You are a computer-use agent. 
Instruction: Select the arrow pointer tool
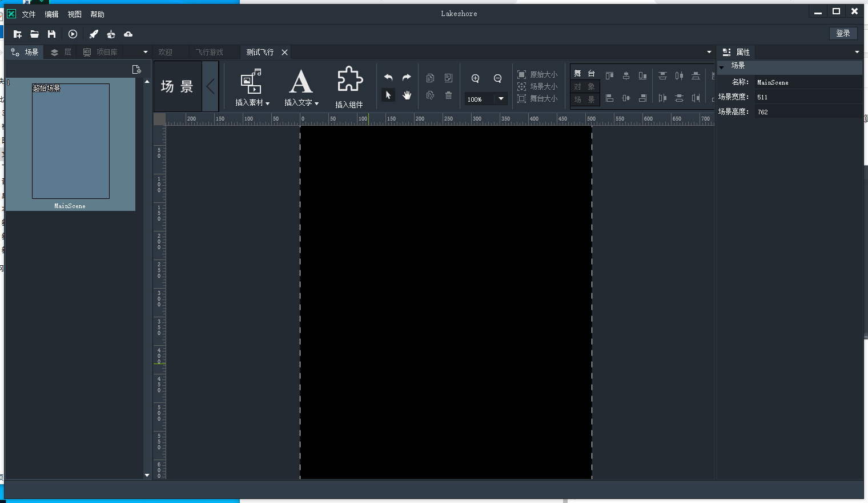[388, 95]
